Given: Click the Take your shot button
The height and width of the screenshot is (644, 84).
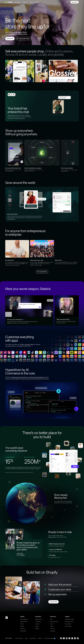Looking at the screenshot, I should 53,602.
